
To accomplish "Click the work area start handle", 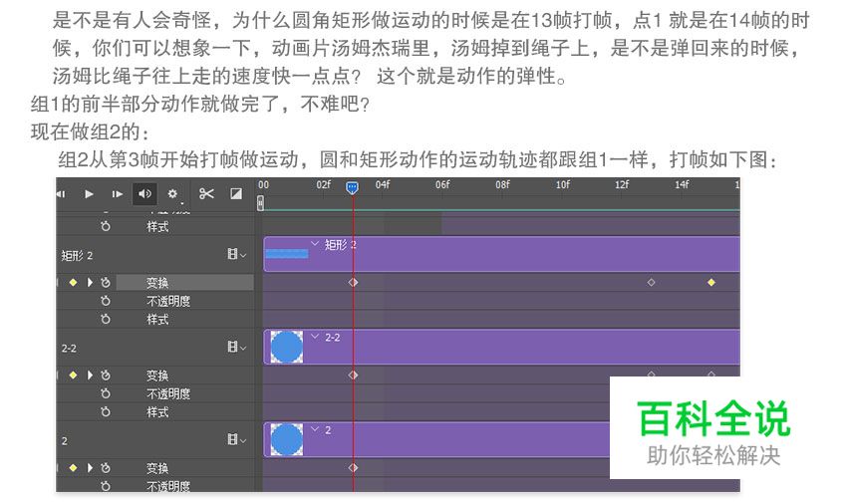I will 260,203.
